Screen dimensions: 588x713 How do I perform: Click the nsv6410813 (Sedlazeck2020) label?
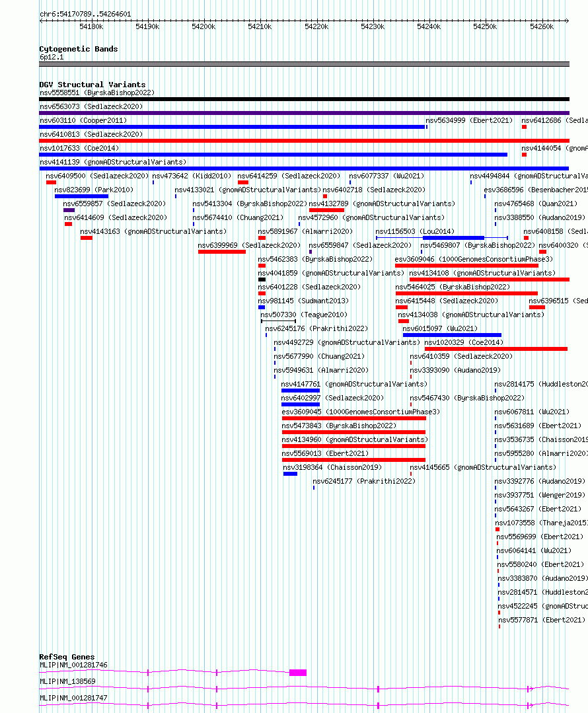pos(91,134)
